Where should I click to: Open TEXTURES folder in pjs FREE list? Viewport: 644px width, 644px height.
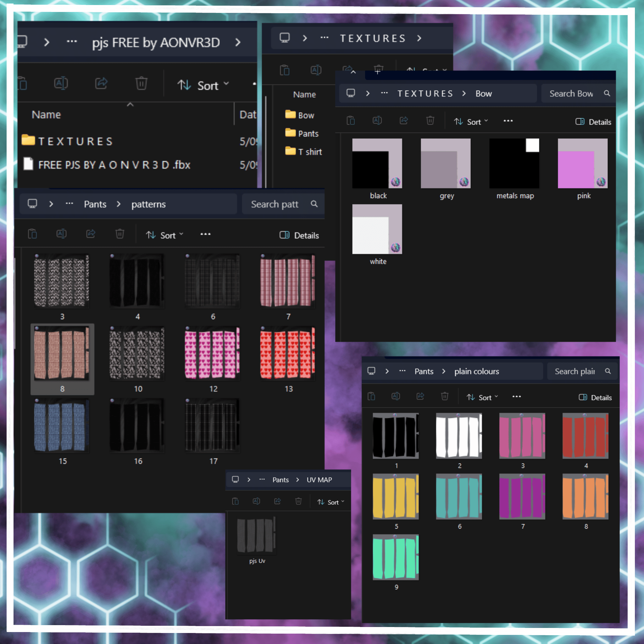(x=75, y=141)
